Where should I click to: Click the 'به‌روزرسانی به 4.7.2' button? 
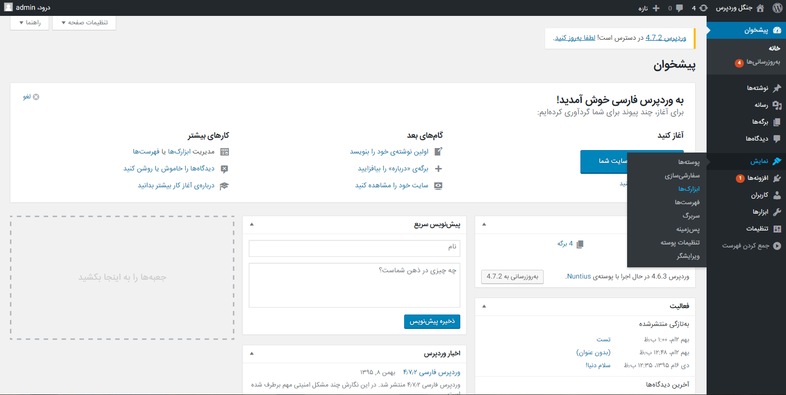point(512,277)
